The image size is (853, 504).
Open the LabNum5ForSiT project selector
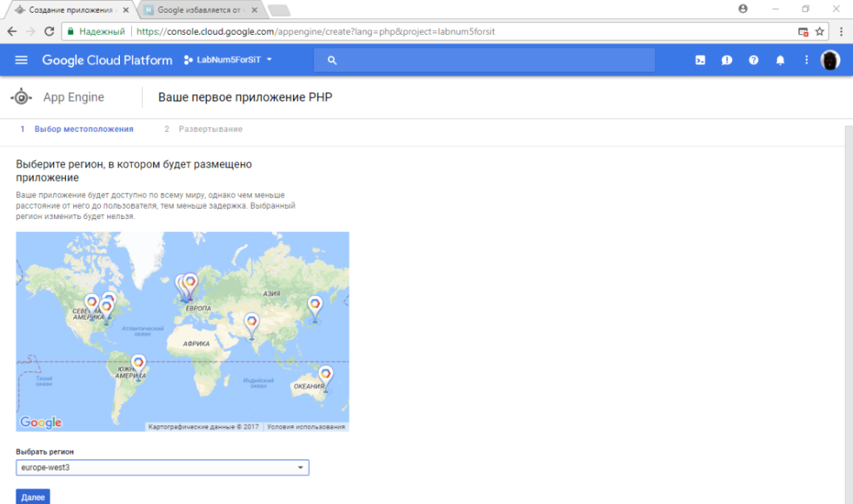pyautogui.click(x=228, y=60)
